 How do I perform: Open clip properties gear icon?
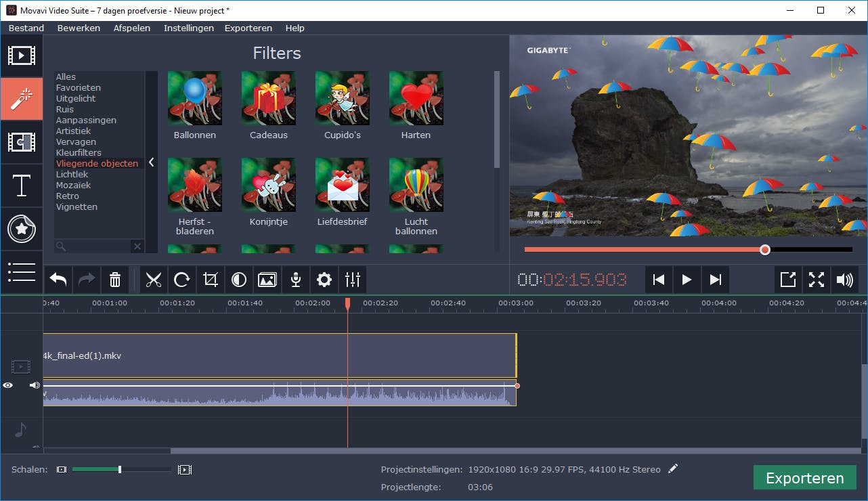324,280
